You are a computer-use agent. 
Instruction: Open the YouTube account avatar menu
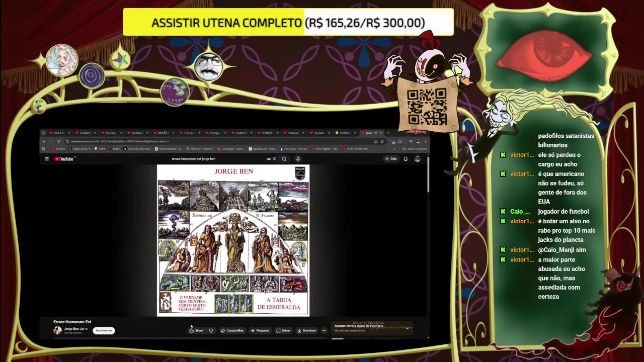(418, 159)
